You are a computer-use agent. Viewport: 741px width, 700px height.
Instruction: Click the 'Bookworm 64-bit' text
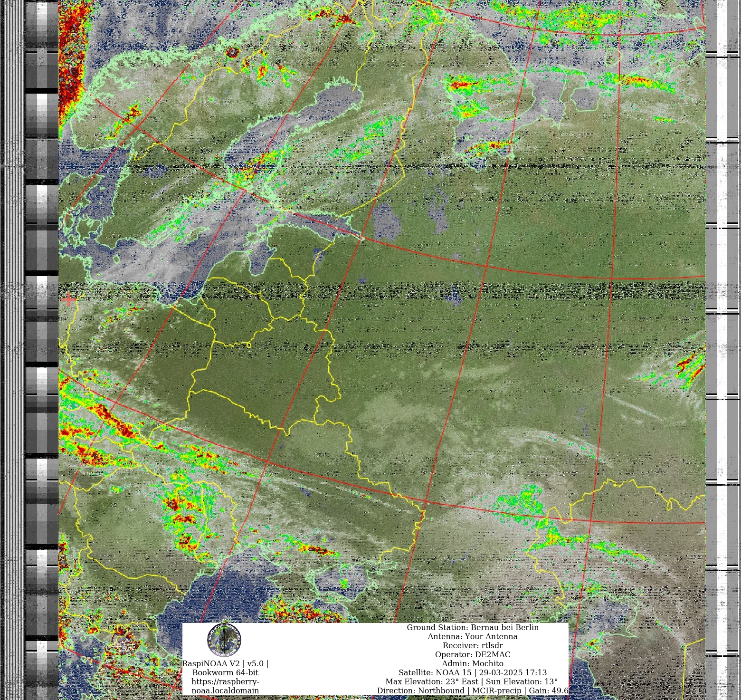click(225, 672)
